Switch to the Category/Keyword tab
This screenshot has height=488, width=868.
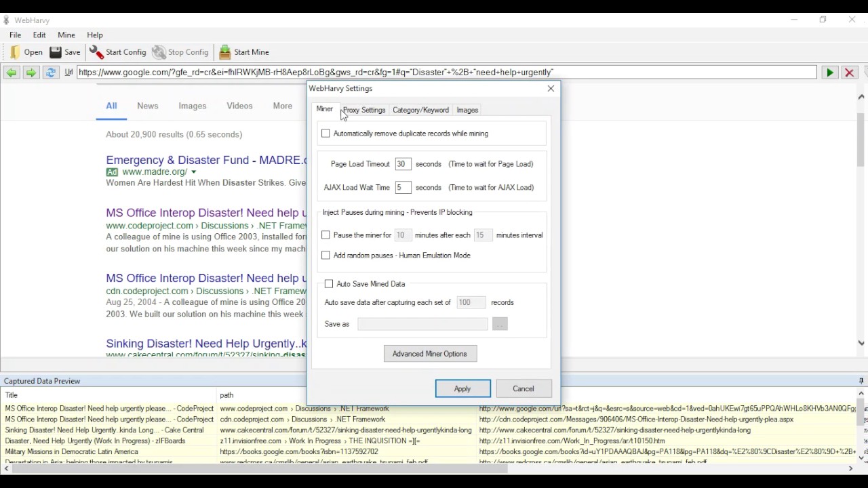click(x=420, y=110)
